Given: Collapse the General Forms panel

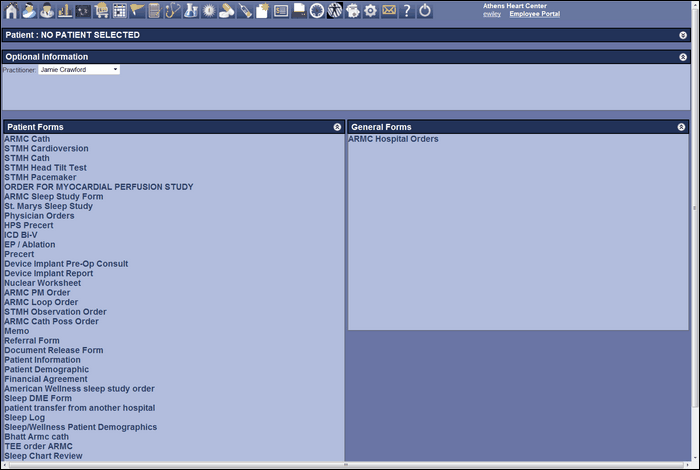Looking at the screenshot, I should [681, 127].
